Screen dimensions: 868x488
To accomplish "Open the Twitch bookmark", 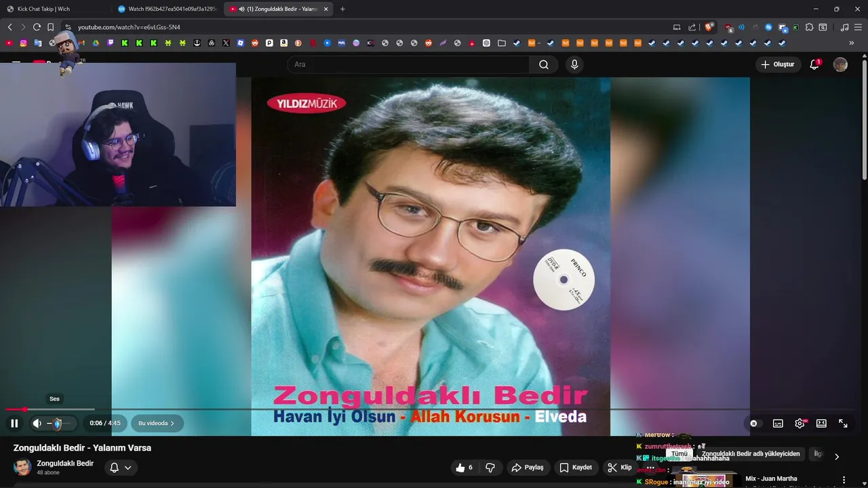I will coord(111,43).
